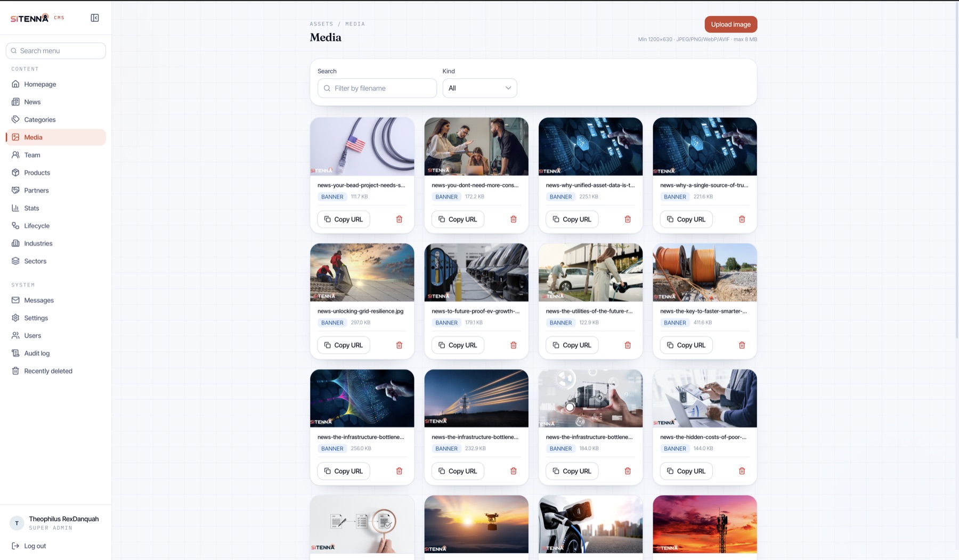Click the Homepage house icon
Screen dimensions: 959x560
(x=15, y=84)
